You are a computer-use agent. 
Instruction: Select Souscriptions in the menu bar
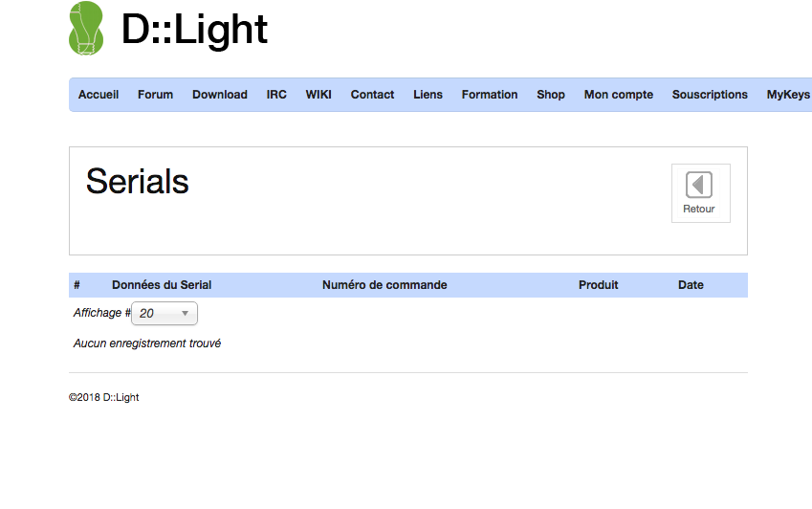[710, 95]
